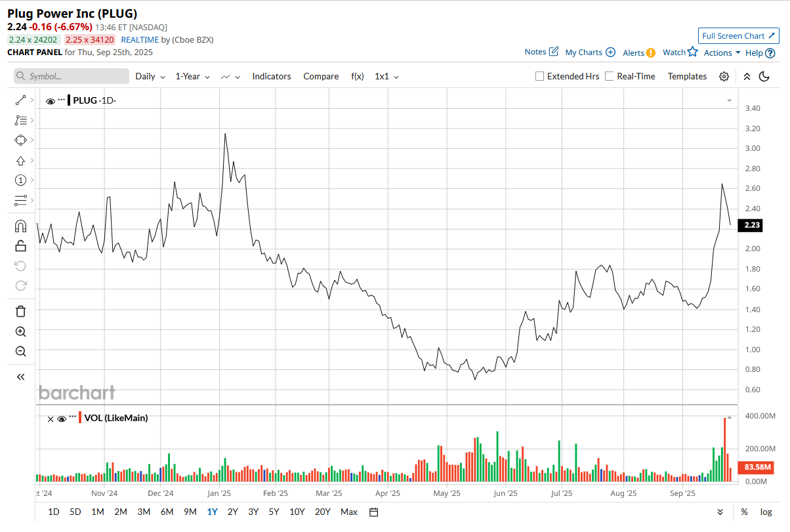Image resolution: width=790 pixels, height=532 pixels.
Task: Undo the last chart action
Action: pos(20,266)
